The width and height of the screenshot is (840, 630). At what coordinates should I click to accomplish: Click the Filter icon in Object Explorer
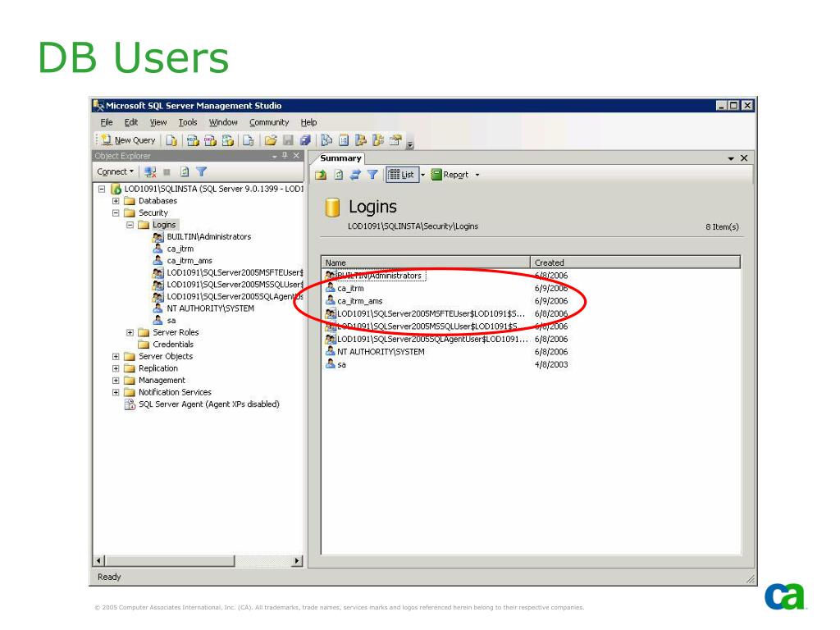[202, 172]
